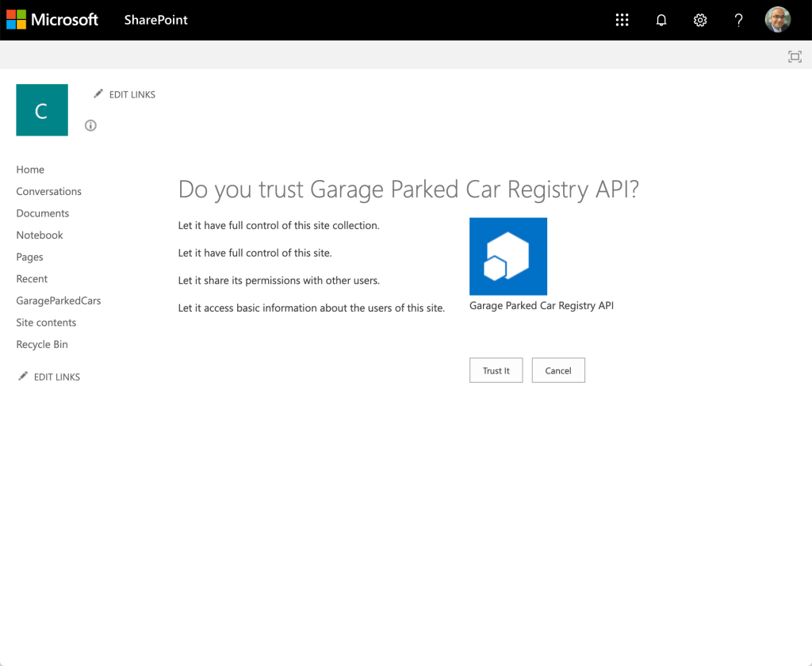The width and height of the screenshot is (812, 666).
Task: Open the Recycle Bin link
Action: coord(42,344)
